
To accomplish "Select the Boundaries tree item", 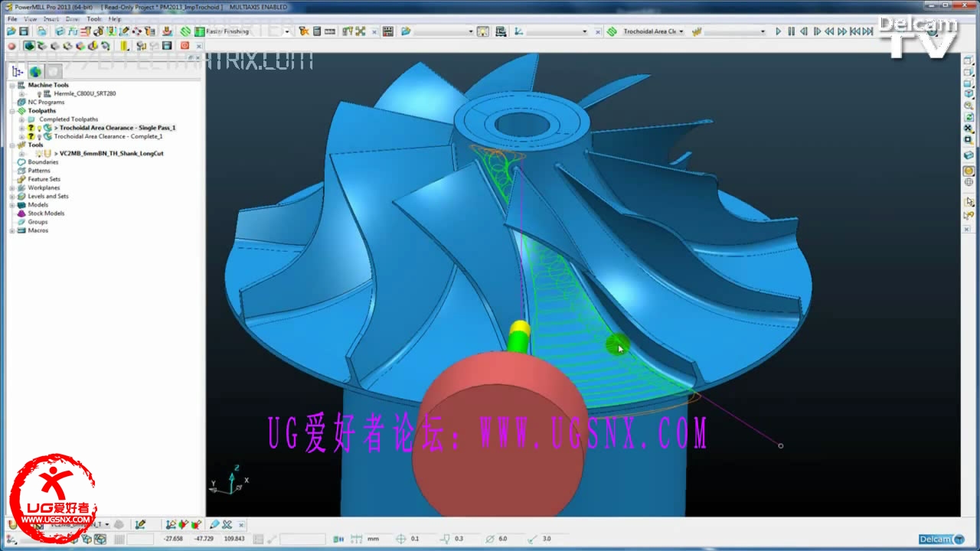I will [x=43, y=162].
